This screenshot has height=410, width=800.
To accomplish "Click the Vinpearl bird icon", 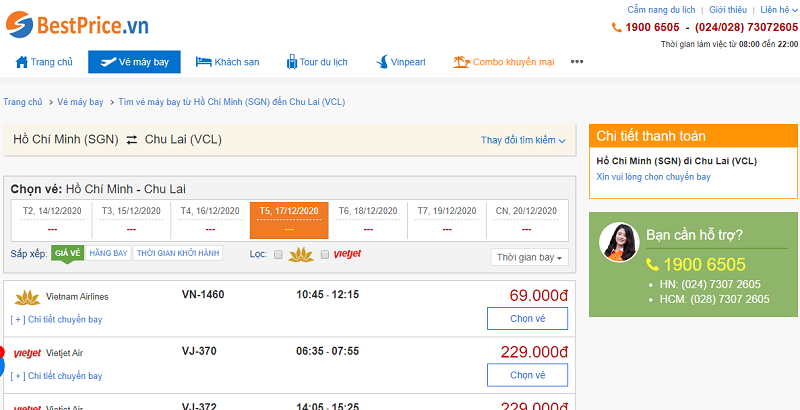I will [x=382, y=62].
